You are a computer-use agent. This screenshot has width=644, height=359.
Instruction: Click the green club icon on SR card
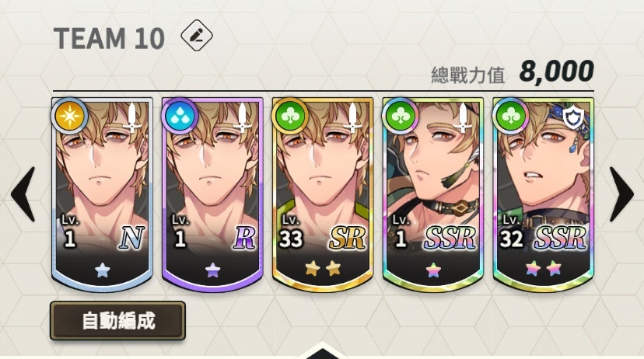[290, 117]
